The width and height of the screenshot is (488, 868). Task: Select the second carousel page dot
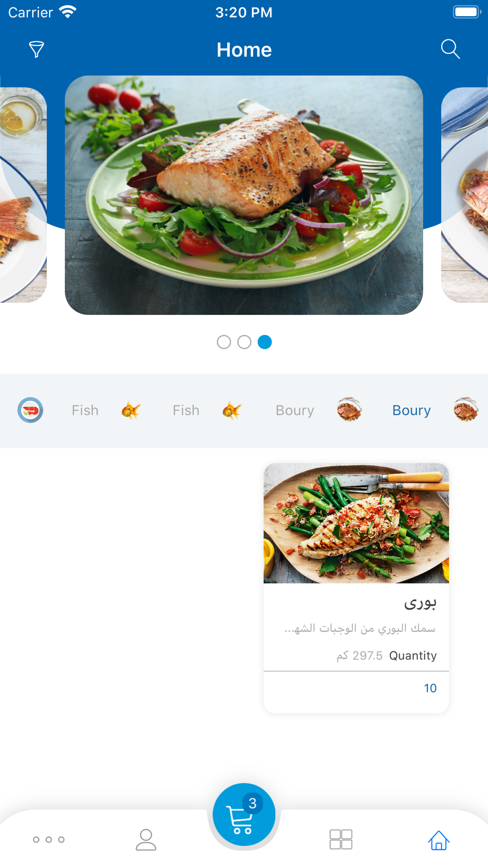click(x=244, y=342)
